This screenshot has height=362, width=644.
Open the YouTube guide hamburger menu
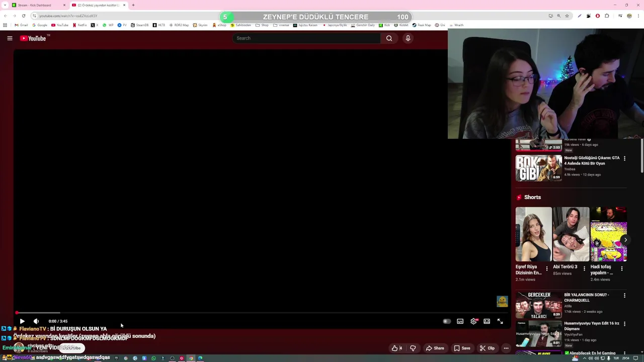coord(10,38)
